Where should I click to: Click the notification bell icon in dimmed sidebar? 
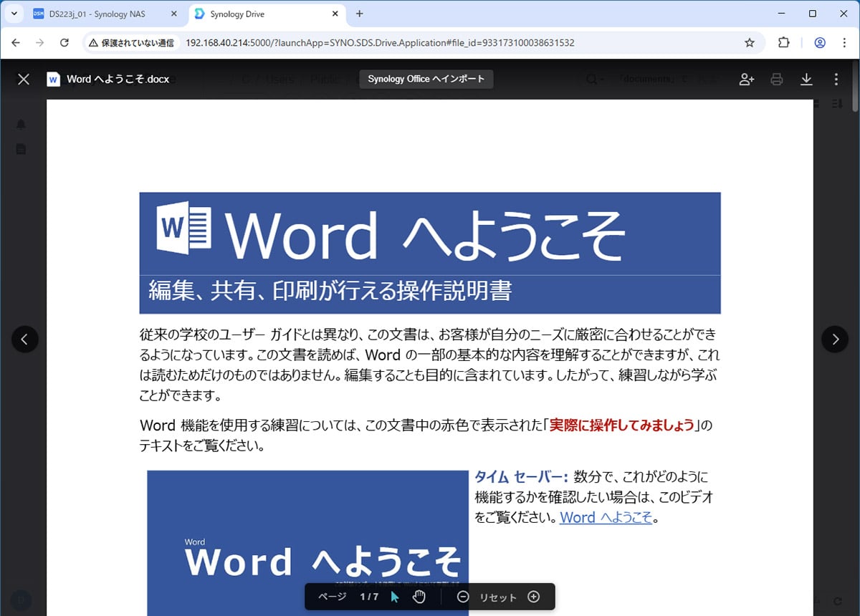(x=21, y=125)
